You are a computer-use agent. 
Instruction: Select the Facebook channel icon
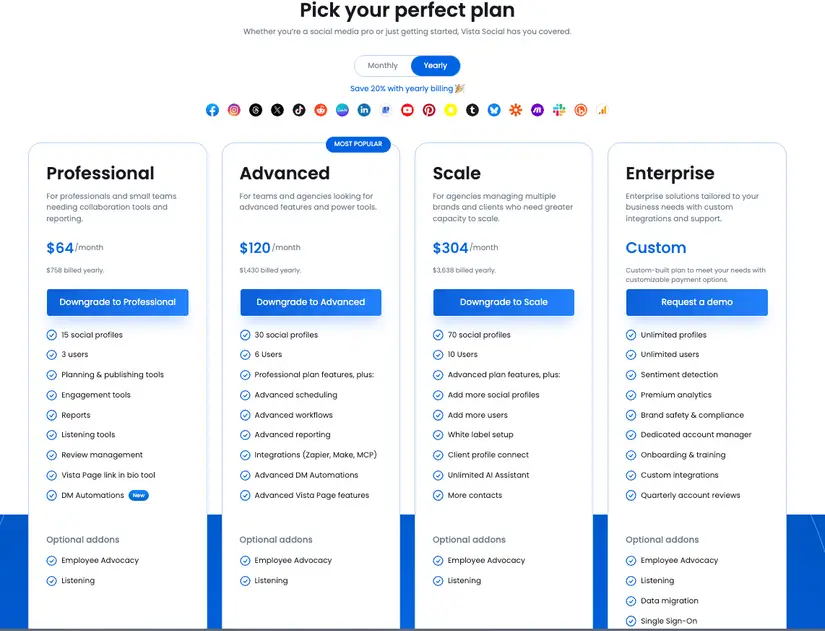212,110
